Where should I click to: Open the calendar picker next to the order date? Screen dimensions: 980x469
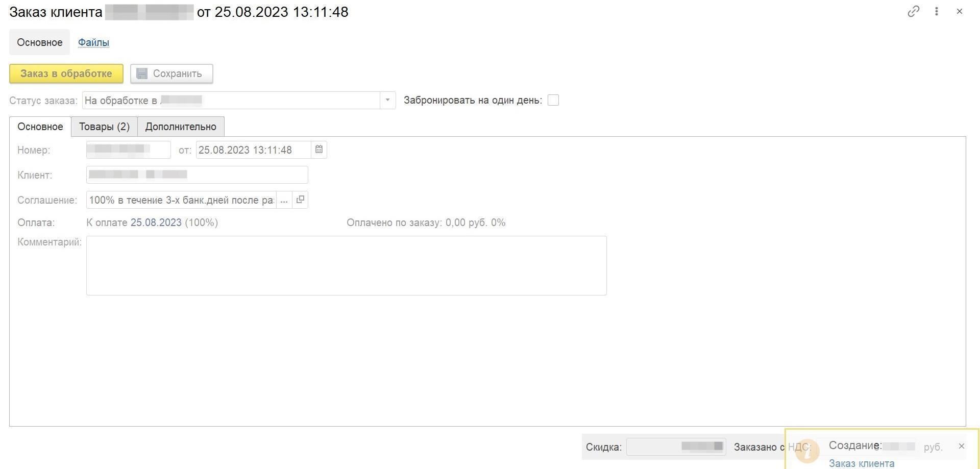319,150
